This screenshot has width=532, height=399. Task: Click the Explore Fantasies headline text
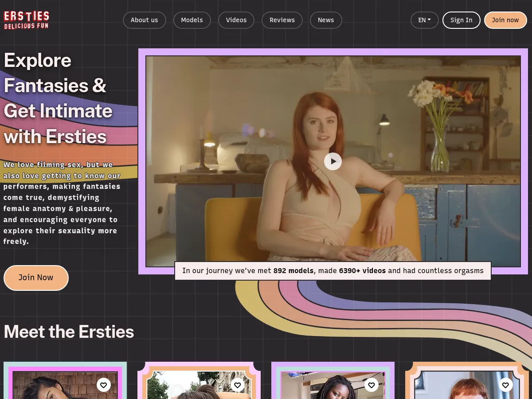click(x=58, y=98)
